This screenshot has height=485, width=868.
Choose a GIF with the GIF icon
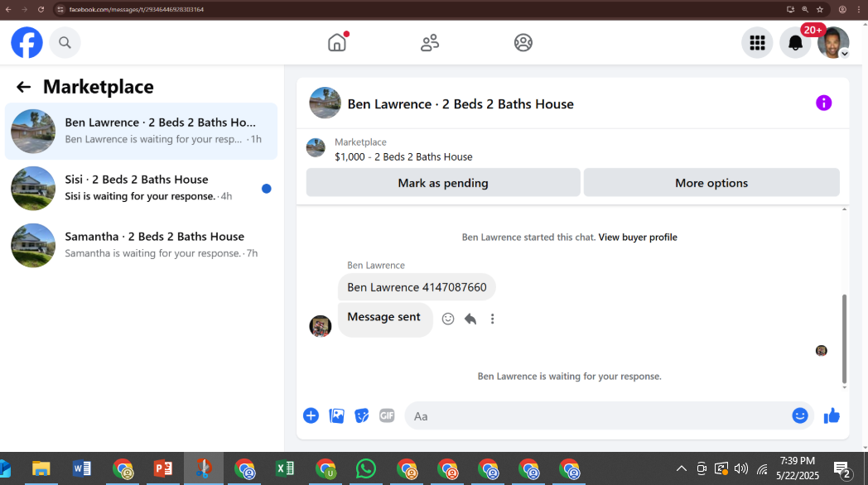pyautogui.click(x=387, y=415)
